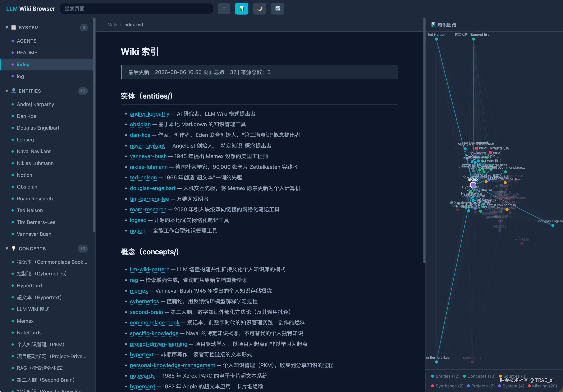The image size is (563, 392).
Task: Click the purple index node in graph
Action: [473, 185]
